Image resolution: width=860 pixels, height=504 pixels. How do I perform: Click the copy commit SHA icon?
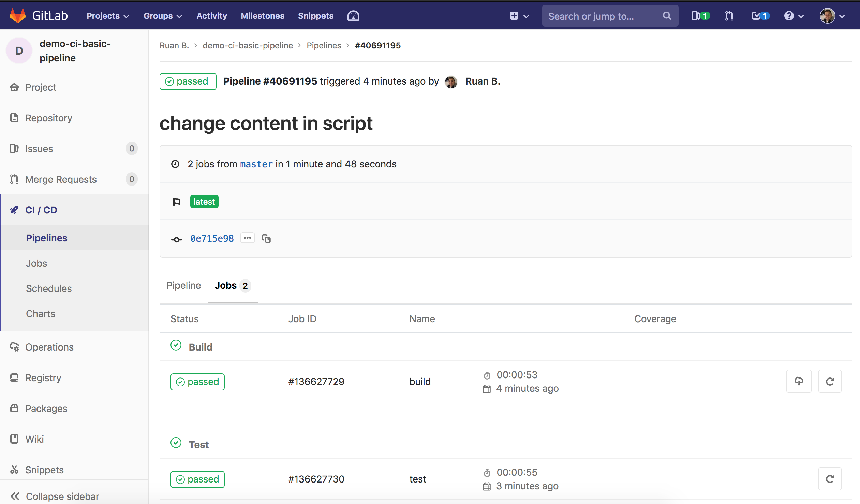coord(266,238)
